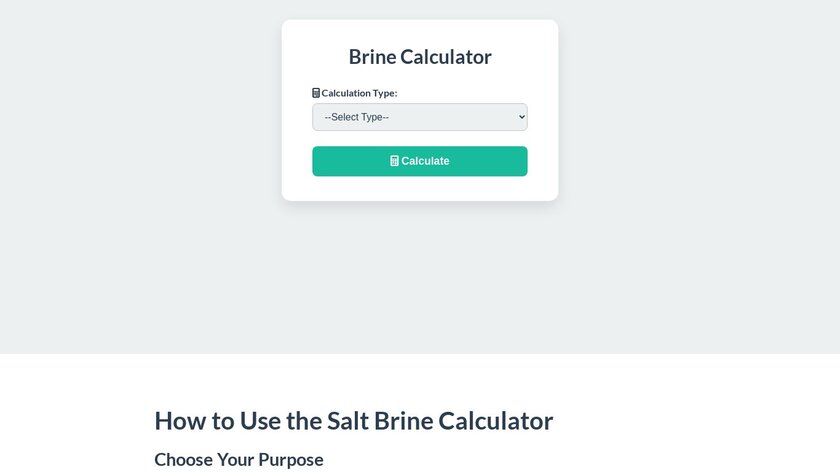This screenshot has width=840, height=472.
Task: Click the 'Brine Calculator' card title
Action: pyautogui.click(x=420, y=57)
